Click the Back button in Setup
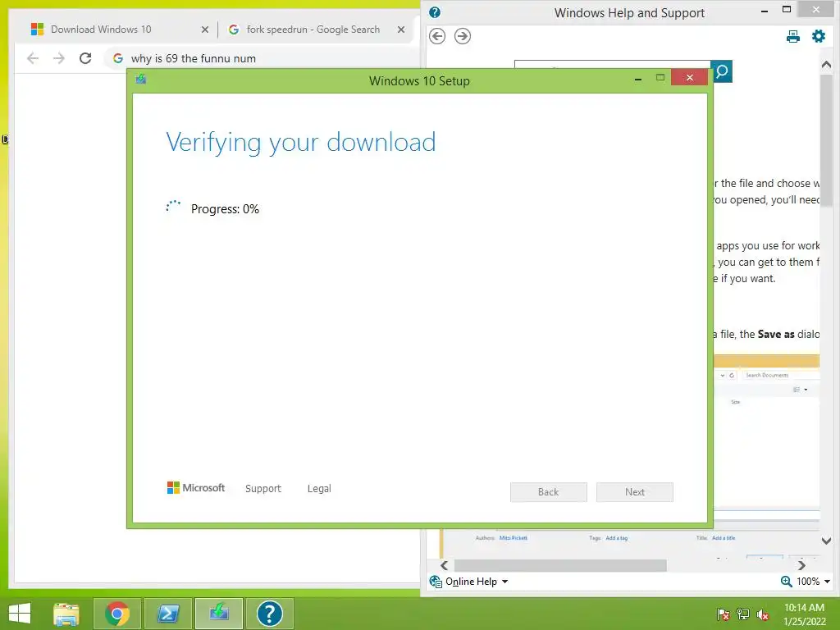840x630 pixels. pos(549,492)
